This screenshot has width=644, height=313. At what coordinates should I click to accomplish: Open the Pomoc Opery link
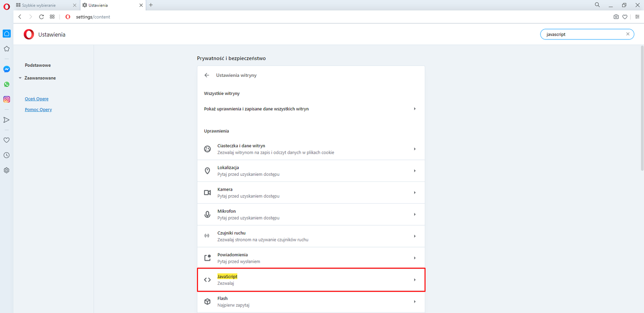38,109
